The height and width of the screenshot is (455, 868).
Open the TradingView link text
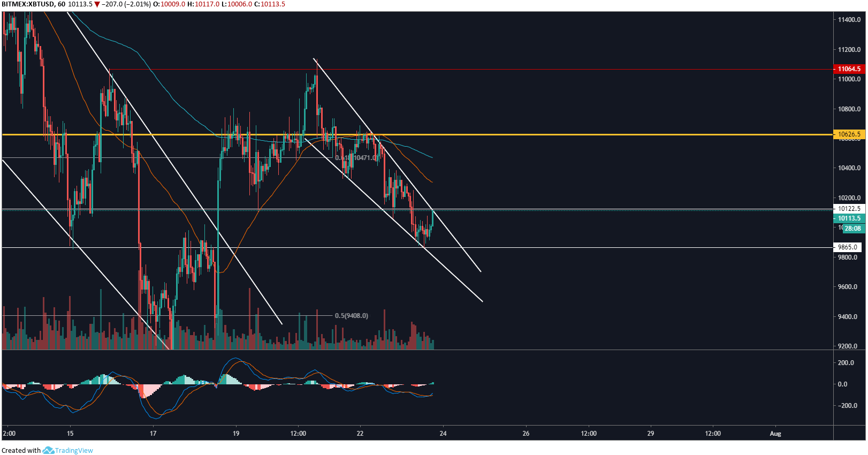pyautogui.click(x=74, y=450)
